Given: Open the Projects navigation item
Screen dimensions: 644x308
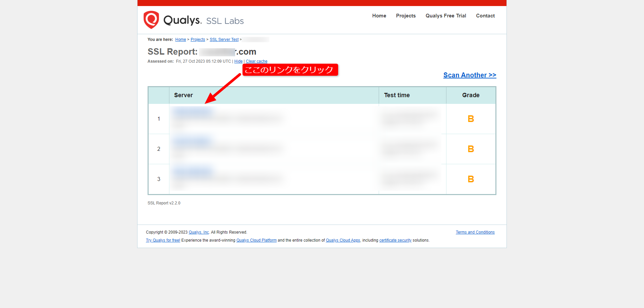Looking at the screenshot, I should (x=406, y=16).
